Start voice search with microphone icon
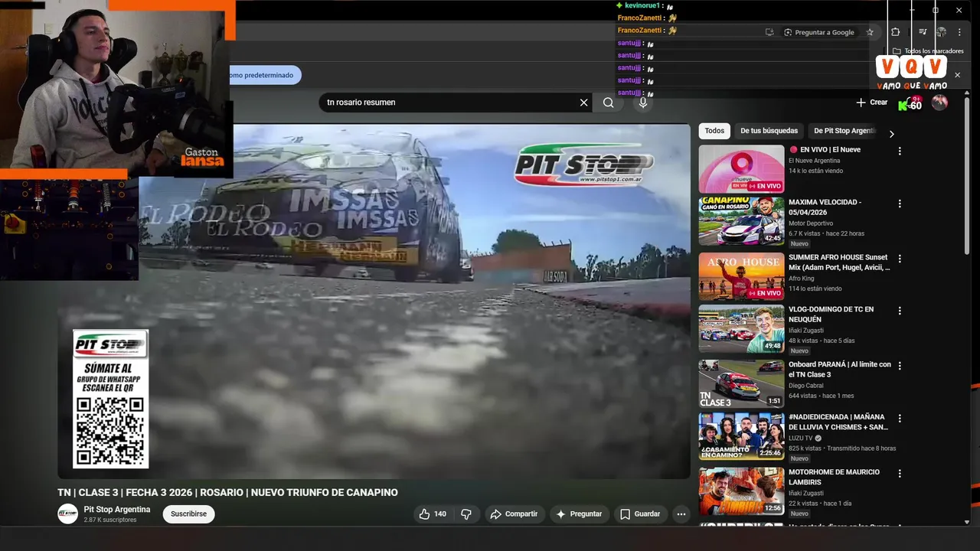980x551 pixels. (x=642, y=103)
